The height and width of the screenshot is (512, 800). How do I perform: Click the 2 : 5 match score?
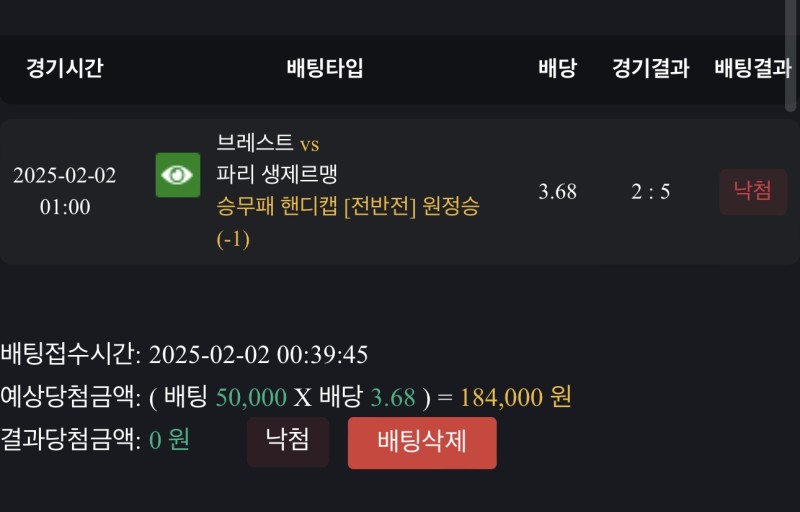click(651, 192)
